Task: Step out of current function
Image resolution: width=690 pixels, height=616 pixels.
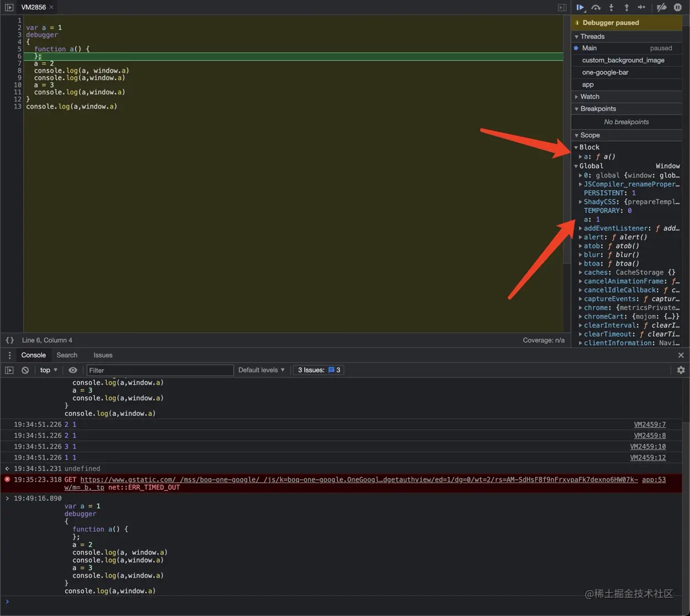Action: tap(626, 7)
